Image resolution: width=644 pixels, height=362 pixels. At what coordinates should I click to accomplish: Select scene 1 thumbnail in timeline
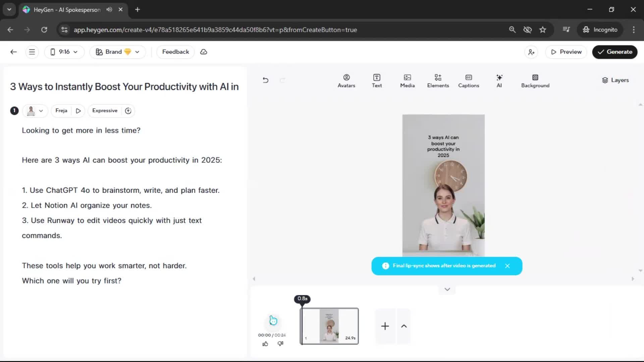(x=329, y=326)
